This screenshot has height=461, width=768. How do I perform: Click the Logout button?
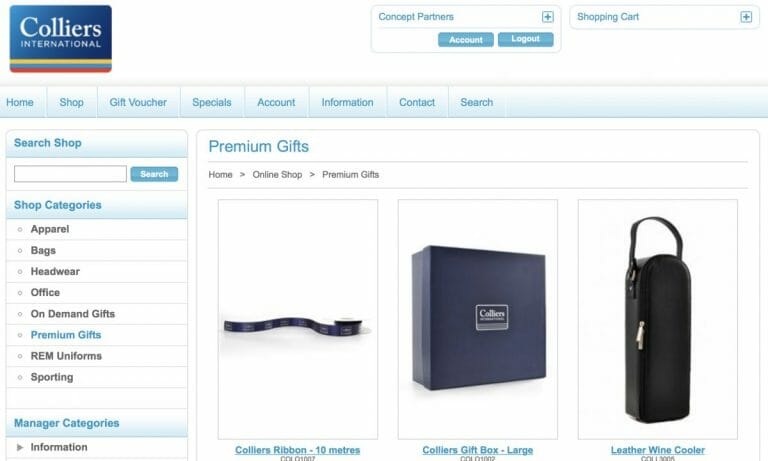click(x=526, y=39)
